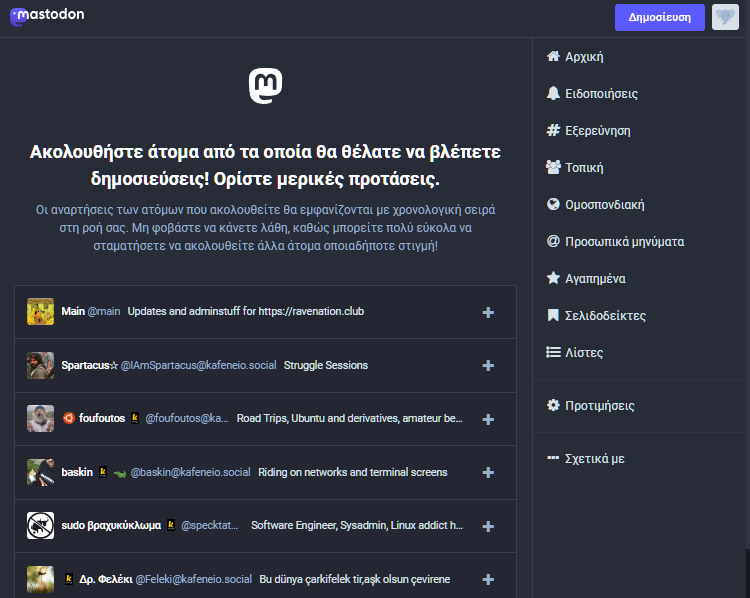The height and width of the screenshot is (598, 750).
Task: Click the star icon beside Αγαπημένα
Action: (553, 278)
